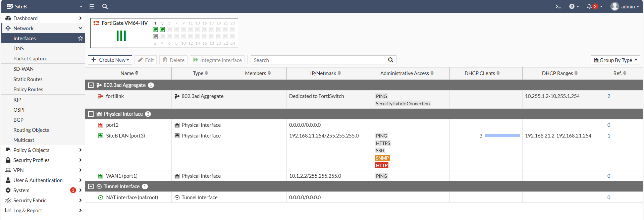Viewport: 644px width, 220px height.
Task: Click into the interface Search field
Action: pyautogui.click(x=318, y=60)
